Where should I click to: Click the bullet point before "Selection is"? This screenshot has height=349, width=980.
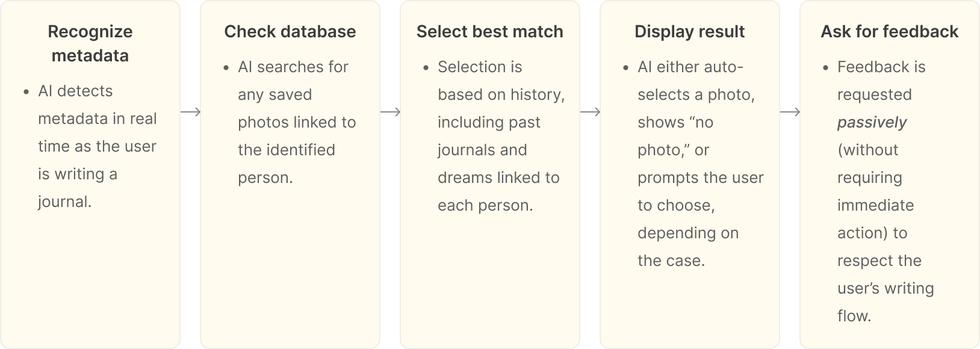426,68
